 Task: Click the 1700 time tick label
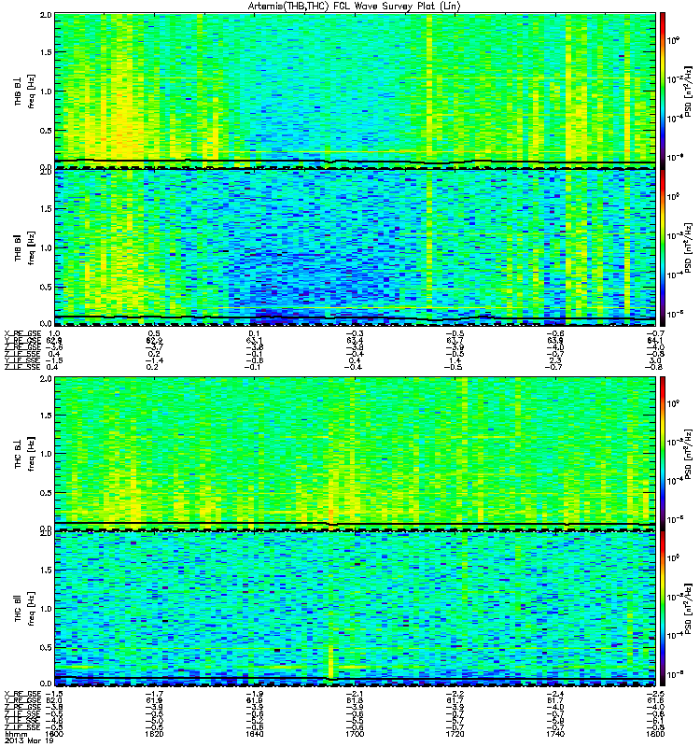pos(355,734)
